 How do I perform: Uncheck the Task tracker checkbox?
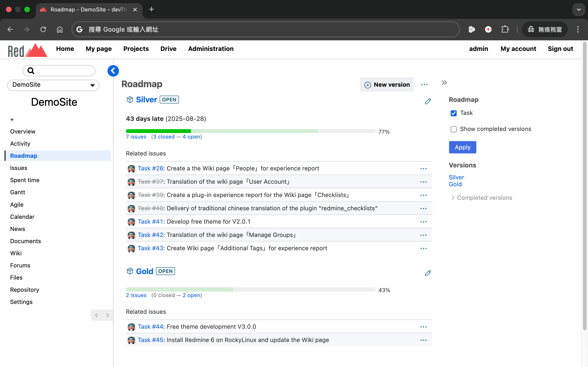click(x=453, y=113)
